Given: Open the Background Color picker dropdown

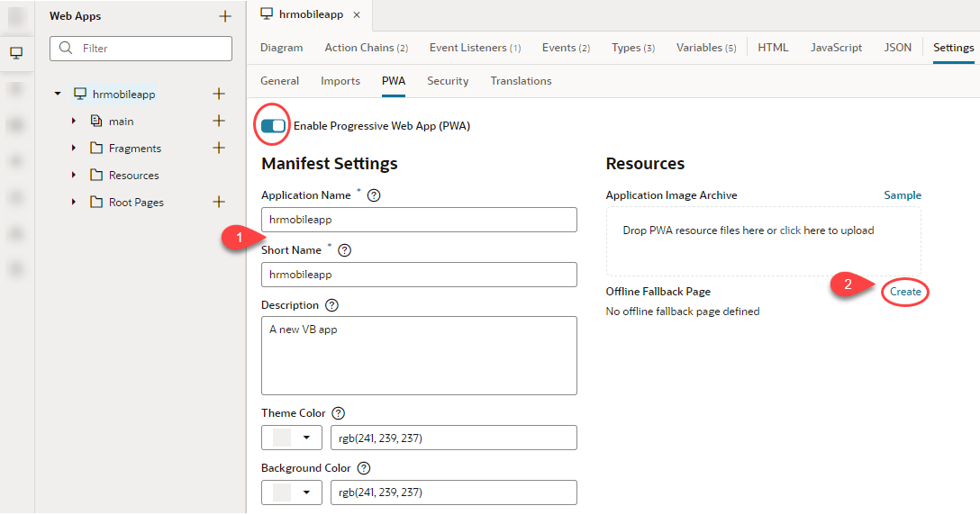Looking at the screenshot, I should [x=306, y=492].
